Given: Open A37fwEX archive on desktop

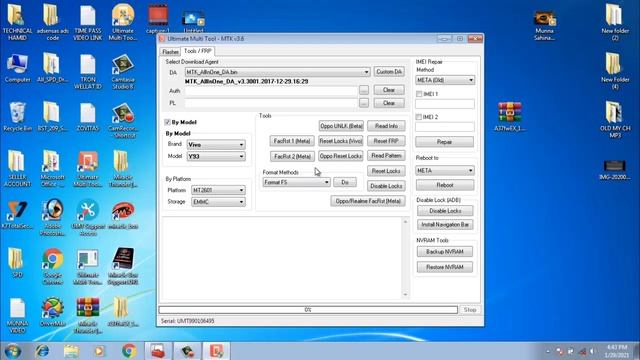Looking at the screenshot, I should click(x=509, y=117).
